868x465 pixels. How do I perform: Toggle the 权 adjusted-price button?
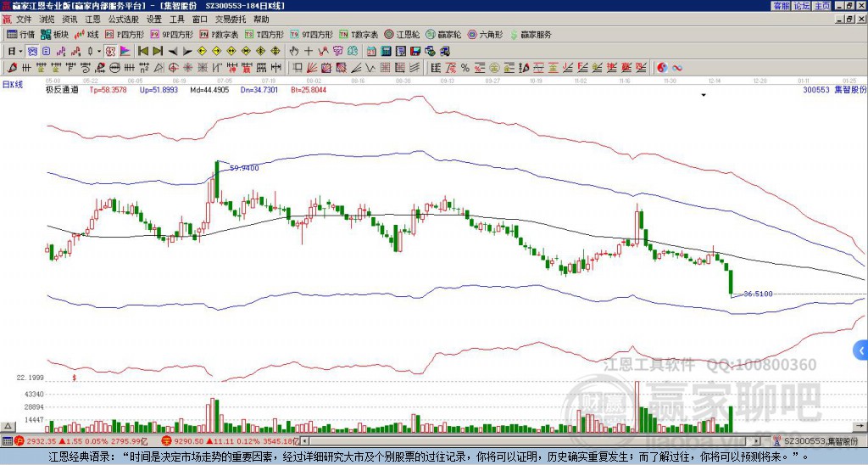(110, 52)
